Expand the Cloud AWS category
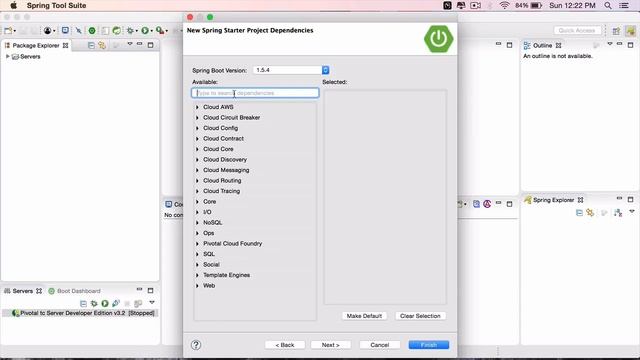Image resolution: width=640 pixels, height=360 pixels. click(x=197, y=107)
